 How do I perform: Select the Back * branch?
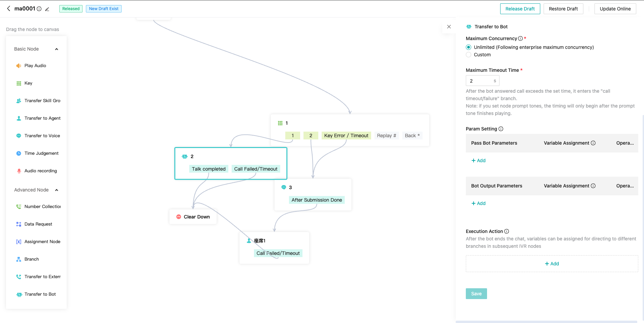pyautogui.click(x=412, y=136)
